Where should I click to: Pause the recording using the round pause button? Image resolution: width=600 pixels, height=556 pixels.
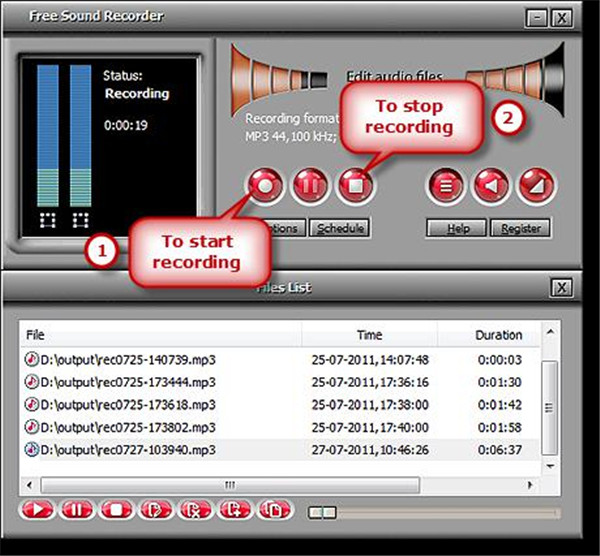[x=310, y=186]
